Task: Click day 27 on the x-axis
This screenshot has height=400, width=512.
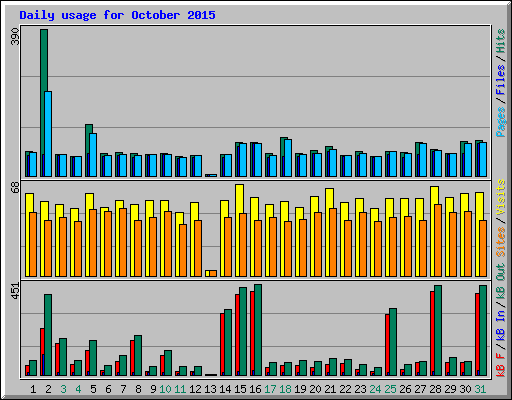Action: [x=420, y=389]
